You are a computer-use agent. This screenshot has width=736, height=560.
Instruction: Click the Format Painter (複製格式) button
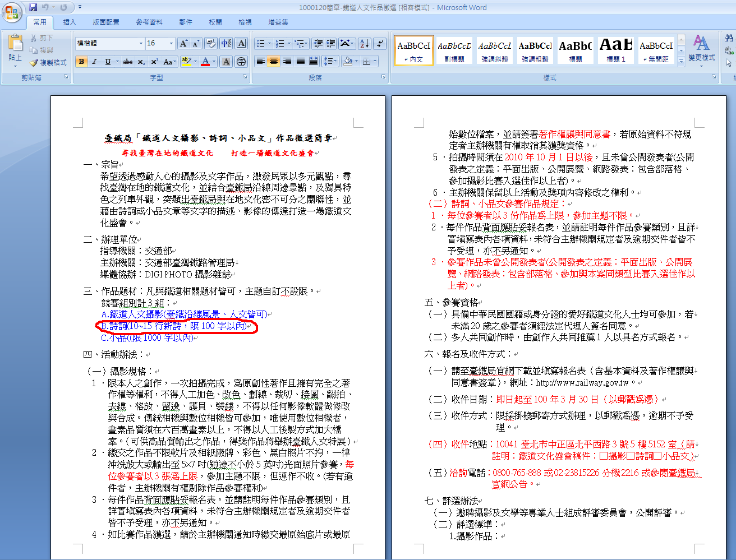pos(48,62)
